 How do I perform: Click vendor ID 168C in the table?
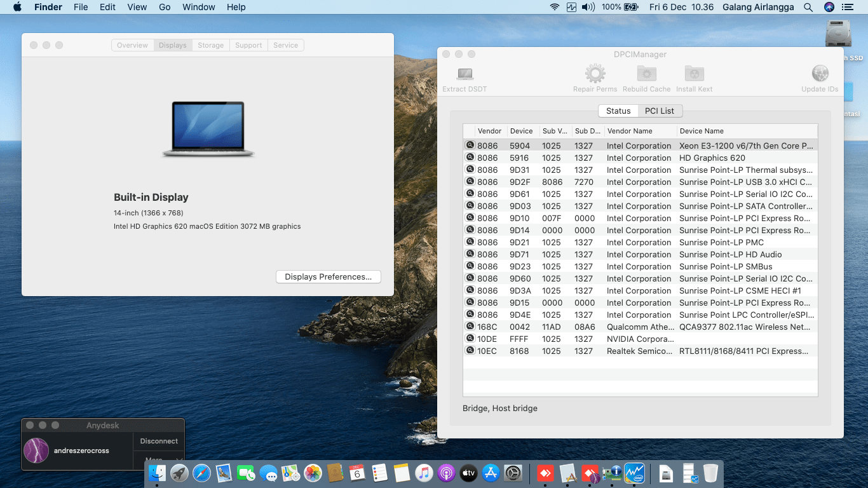487,327
